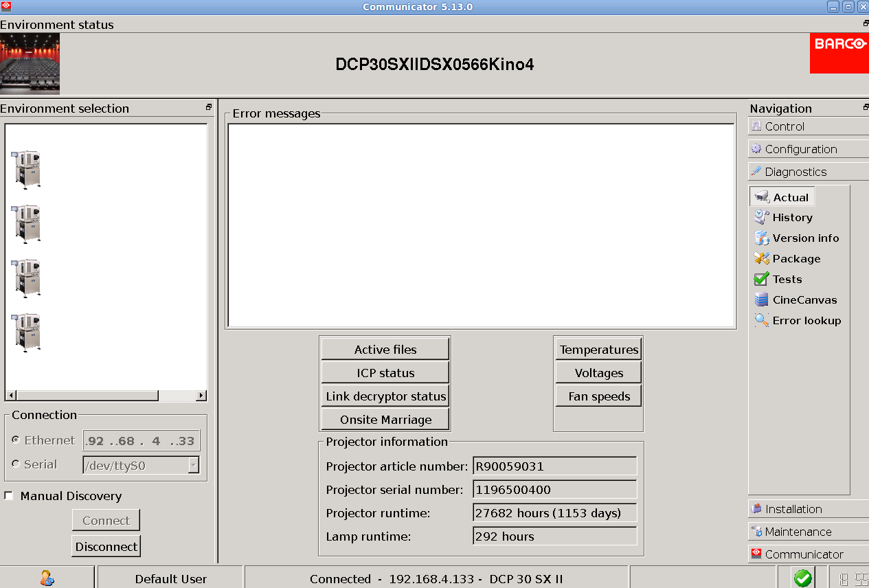869x588 pixels.
Task: Click the digital clock in status bar
Action: click(x=853, y=578)
